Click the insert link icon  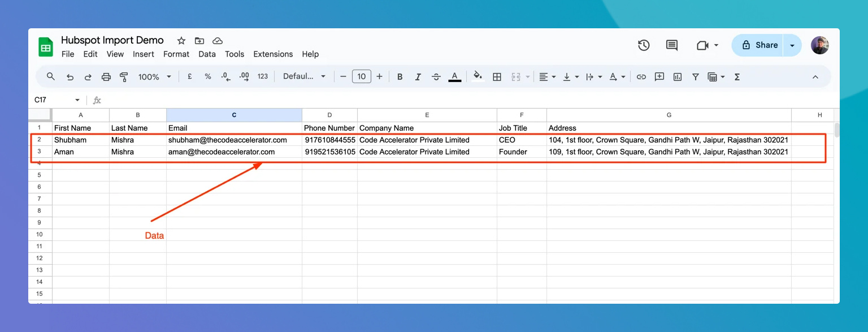641,77
